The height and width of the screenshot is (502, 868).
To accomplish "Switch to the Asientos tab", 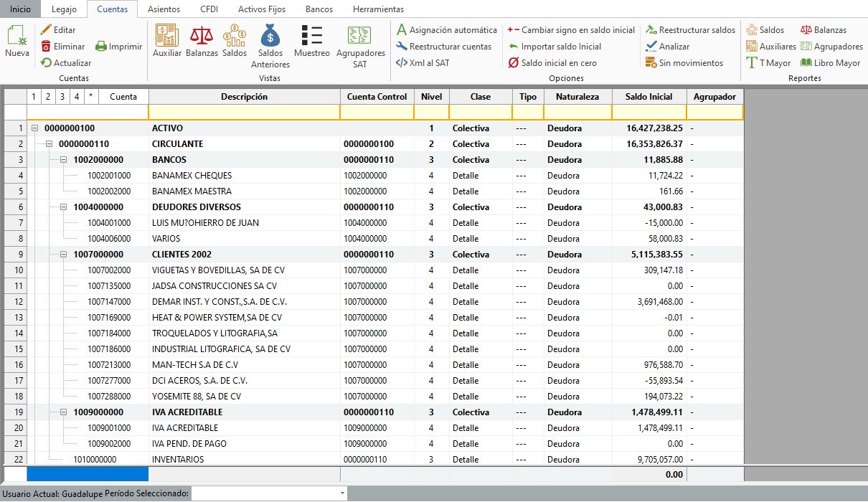I will [164, 9].
